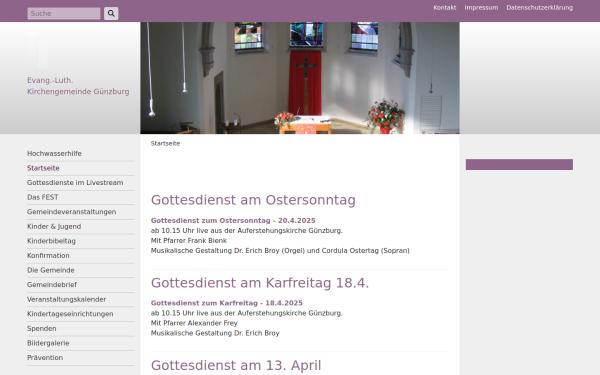Click Evang.-Luth. Kirchengemeinde Günzburg site title
The width and height of the screenshot is (600, 375).
78,86
